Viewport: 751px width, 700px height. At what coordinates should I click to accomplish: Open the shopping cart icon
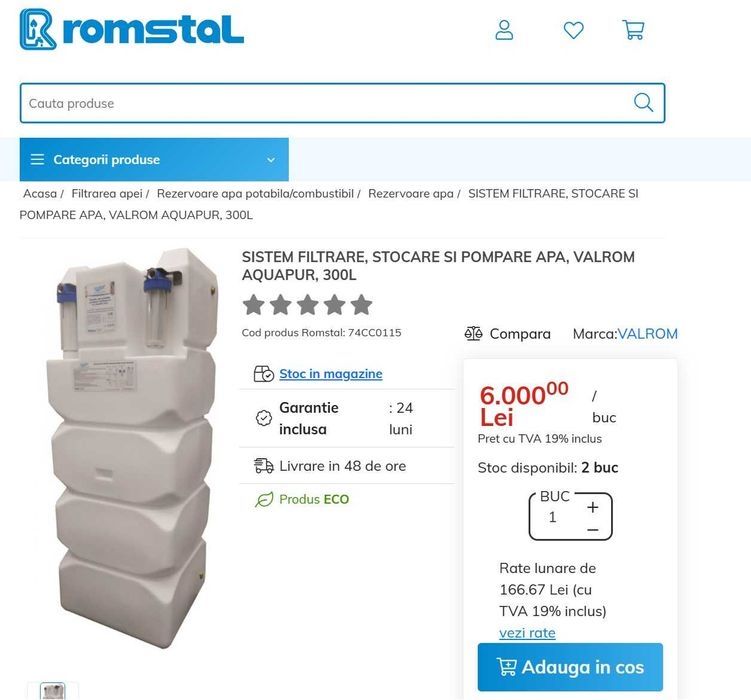633,30
